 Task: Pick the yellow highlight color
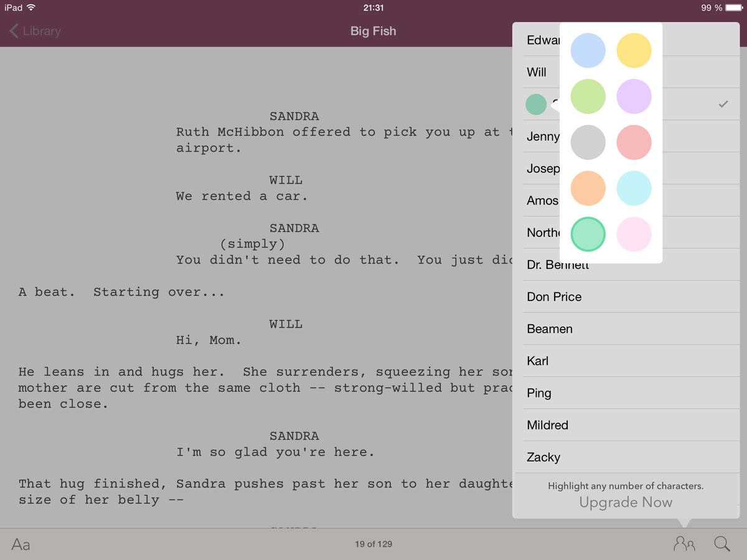[x=634, y=50]
